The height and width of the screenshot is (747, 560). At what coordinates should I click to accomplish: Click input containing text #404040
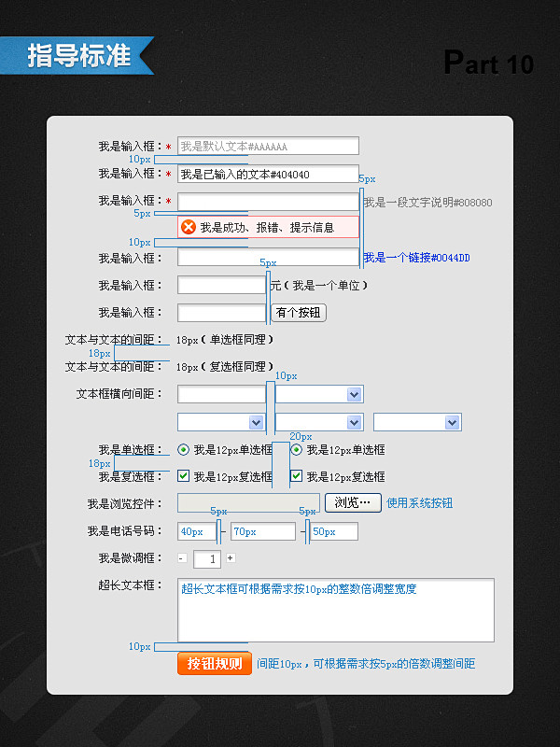pos(268,174)
